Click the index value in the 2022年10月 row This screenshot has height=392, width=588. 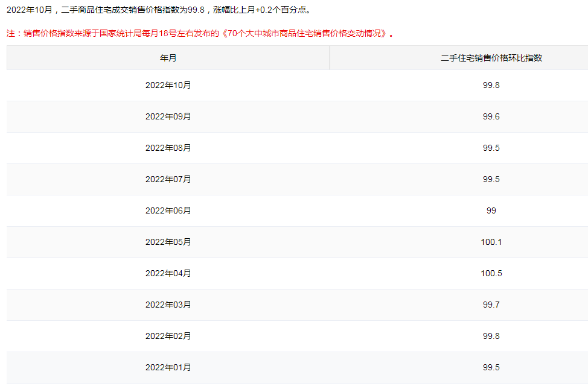pos(491,85)
